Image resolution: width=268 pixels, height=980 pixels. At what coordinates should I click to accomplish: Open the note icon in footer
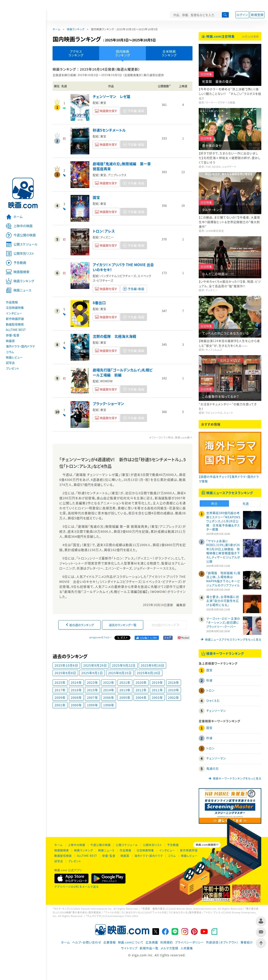pos(214,931)
